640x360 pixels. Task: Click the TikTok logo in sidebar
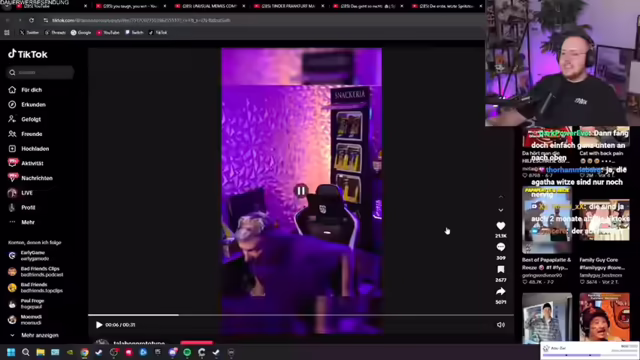pyautogui.click(x=28, y=54)
